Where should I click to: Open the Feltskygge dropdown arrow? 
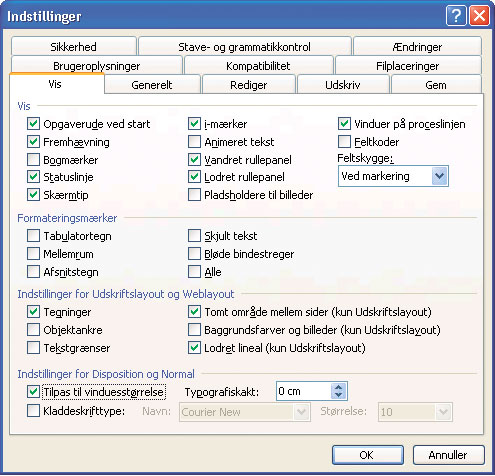coord(439,176)
